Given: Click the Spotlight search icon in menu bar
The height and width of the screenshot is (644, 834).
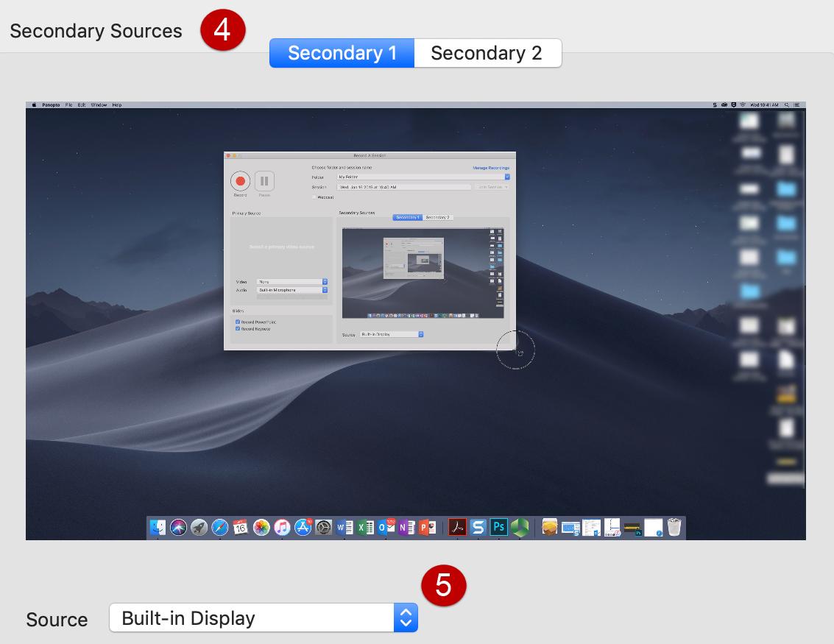Looking at the screenshot, I should (787, 105).
